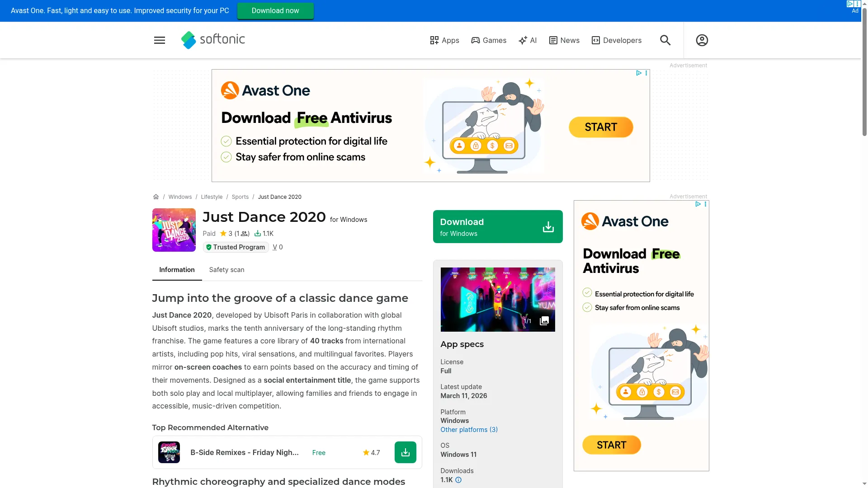Viewport: 868px width, 488px height.
Task: Open the Lifestyle breadcrumb link
Action: [x=212, y=197]
